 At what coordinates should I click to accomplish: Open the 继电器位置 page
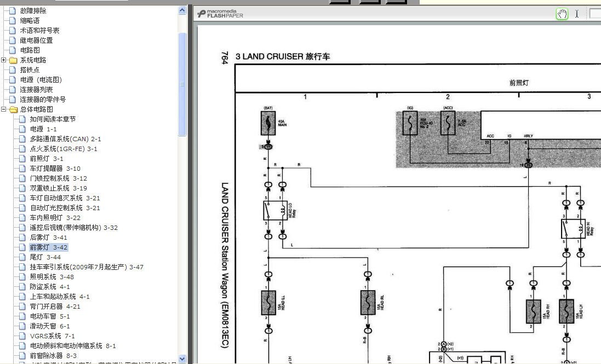click(x=36, y=41)
